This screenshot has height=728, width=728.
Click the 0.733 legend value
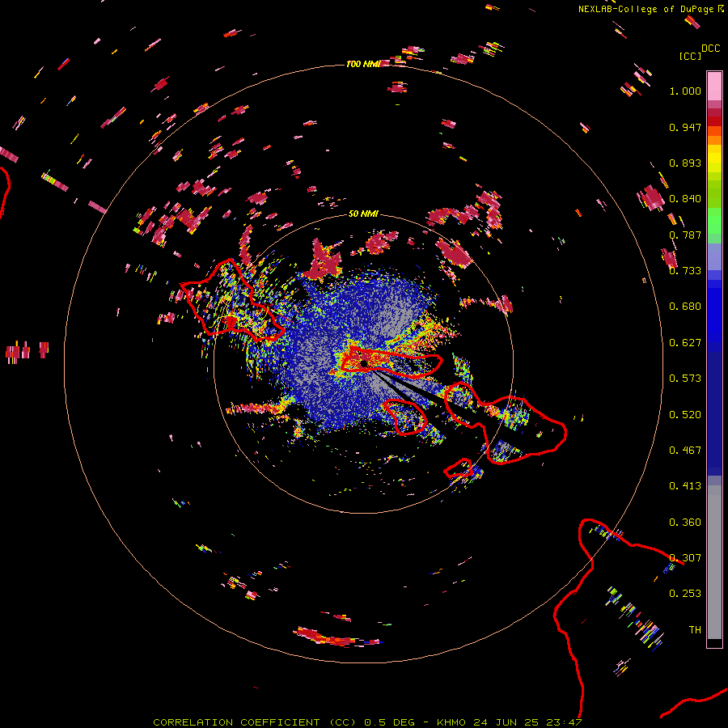click(x=685, y=271)
